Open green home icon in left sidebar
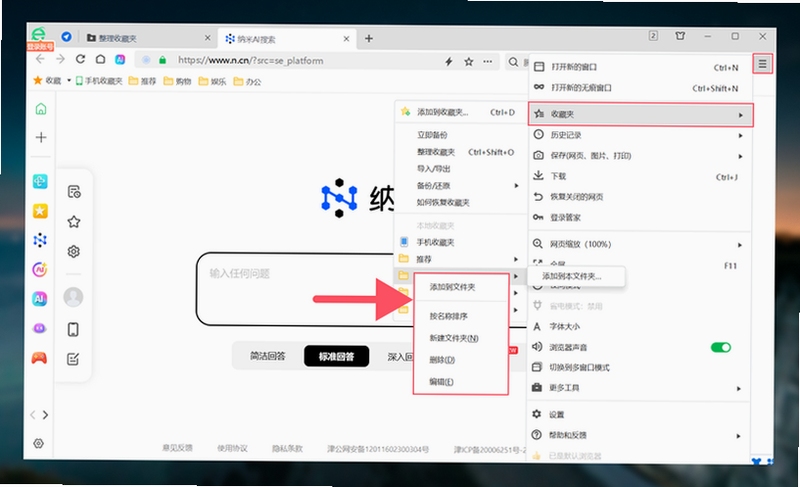The image size is (800, 487). pyautogui.click(x=41, y=109)
